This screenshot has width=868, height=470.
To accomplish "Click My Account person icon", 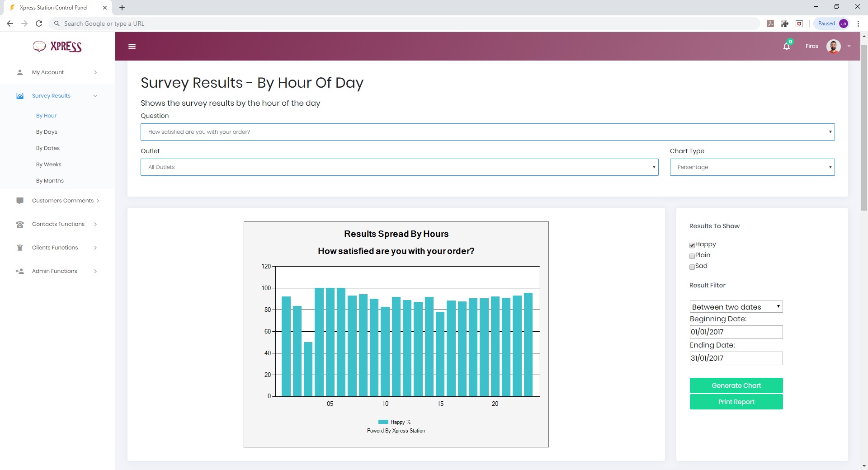I will pos(20,72).
